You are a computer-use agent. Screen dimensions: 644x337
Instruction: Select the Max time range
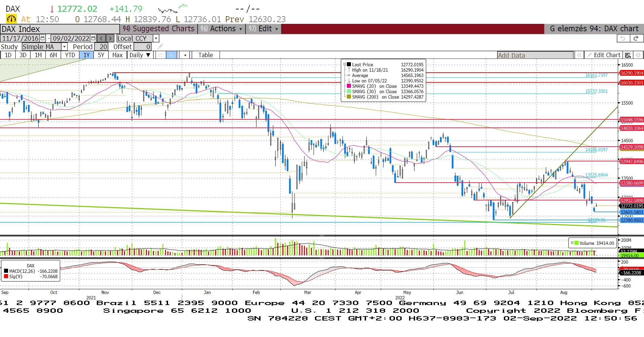coord(117,55)
